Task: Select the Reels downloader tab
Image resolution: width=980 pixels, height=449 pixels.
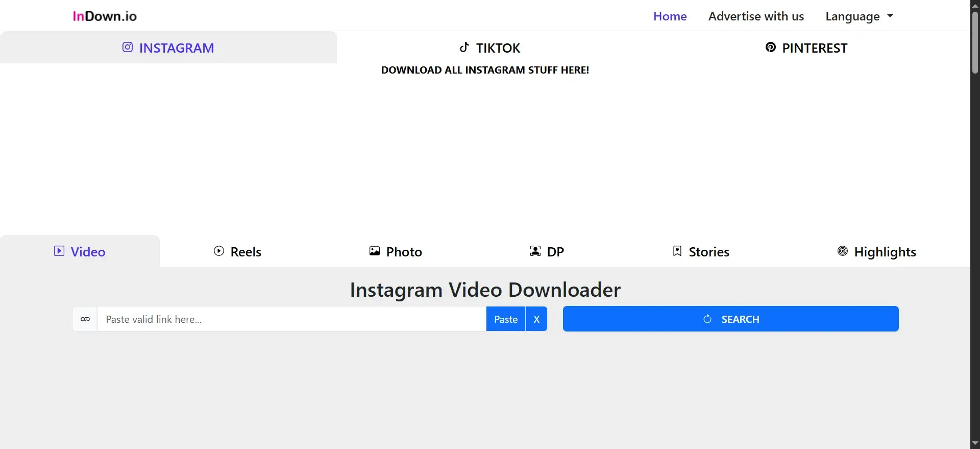Action: coord(237,251)
